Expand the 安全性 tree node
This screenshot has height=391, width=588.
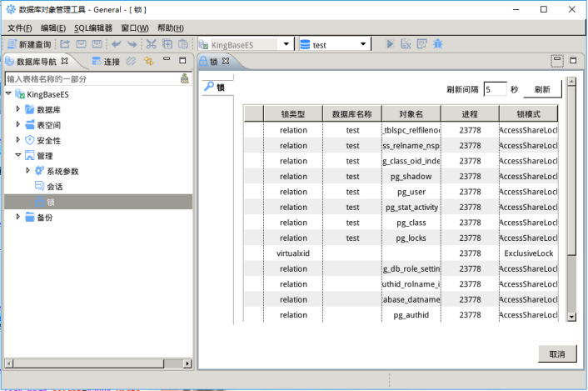point(17,139)
